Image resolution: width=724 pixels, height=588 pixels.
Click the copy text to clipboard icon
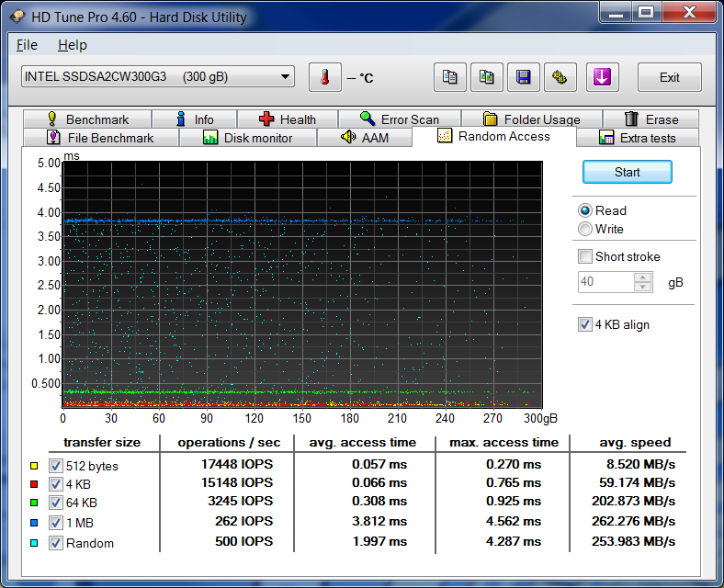(449, 77)
